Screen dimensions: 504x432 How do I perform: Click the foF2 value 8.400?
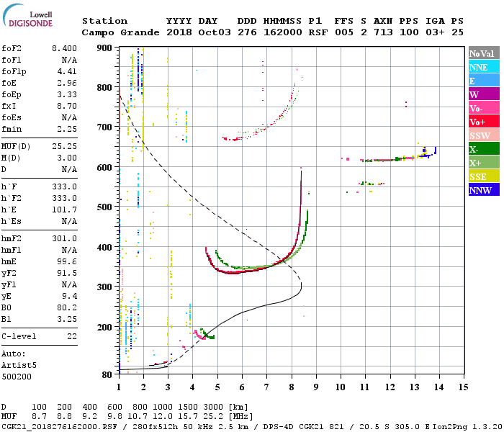tap(64, 48)
